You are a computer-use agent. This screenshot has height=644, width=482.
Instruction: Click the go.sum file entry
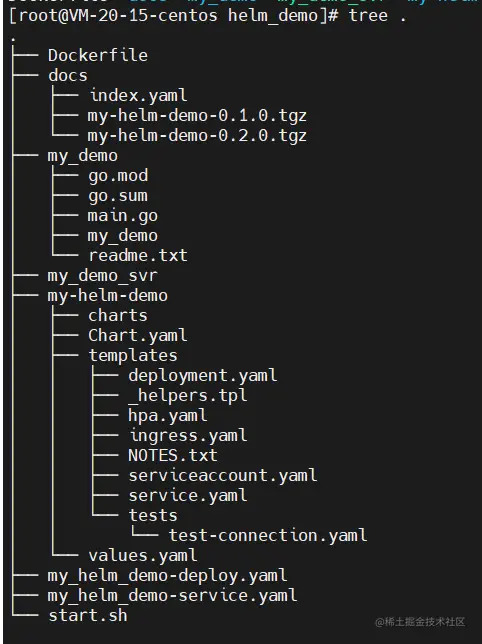118,196
